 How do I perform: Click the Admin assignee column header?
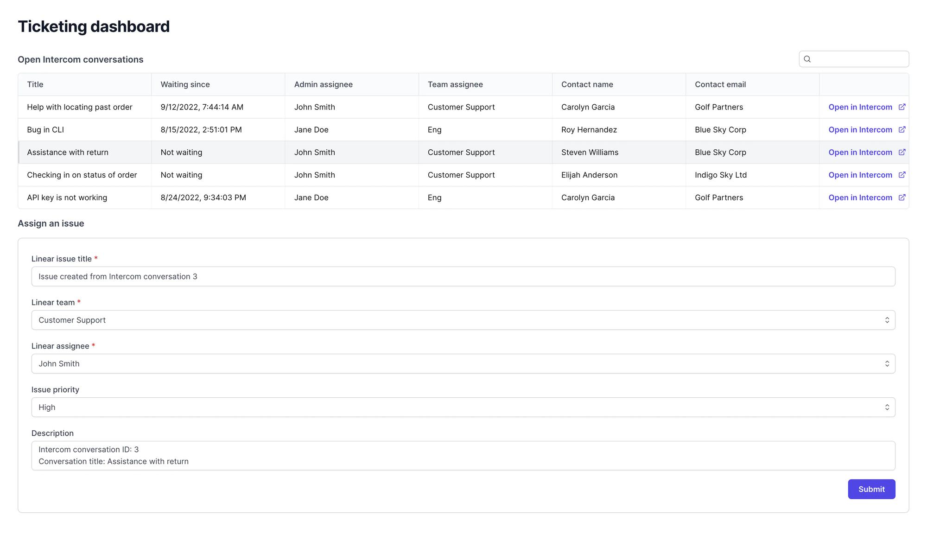coord(323,84)
